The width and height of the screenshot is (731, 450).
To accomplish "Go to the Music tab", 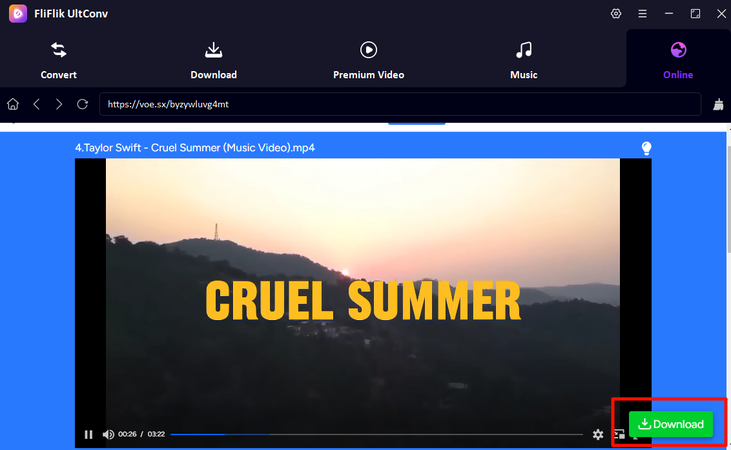I will 524,61.
